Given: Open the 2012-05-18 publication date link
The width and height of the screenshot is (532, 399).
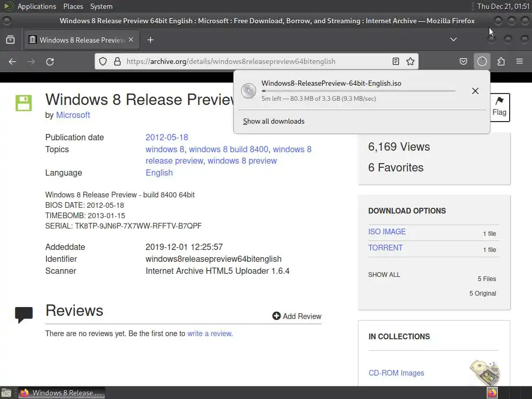Looking at the screenshot, I should (x=167, y=137).
